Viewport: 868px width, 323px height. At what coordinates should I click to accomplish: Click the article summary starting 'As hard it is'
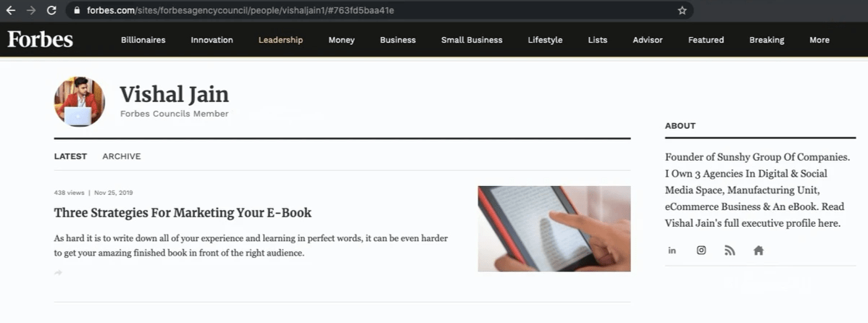point(251,246)
